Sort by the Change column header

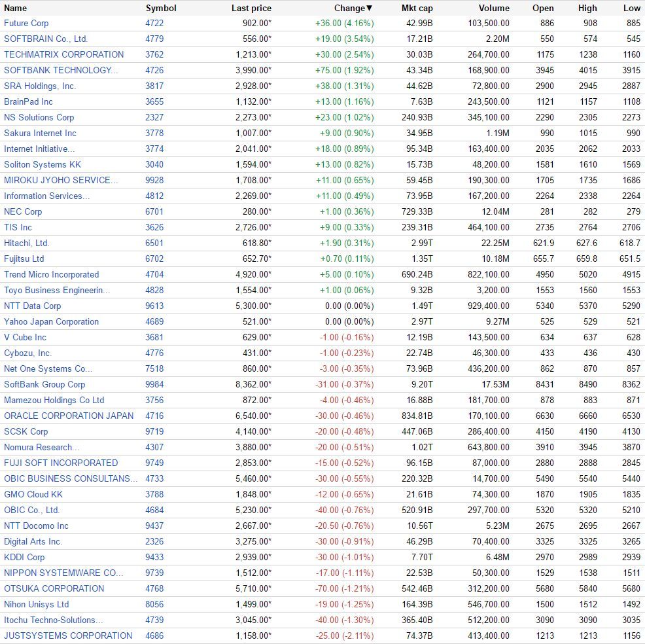(353, 8)
